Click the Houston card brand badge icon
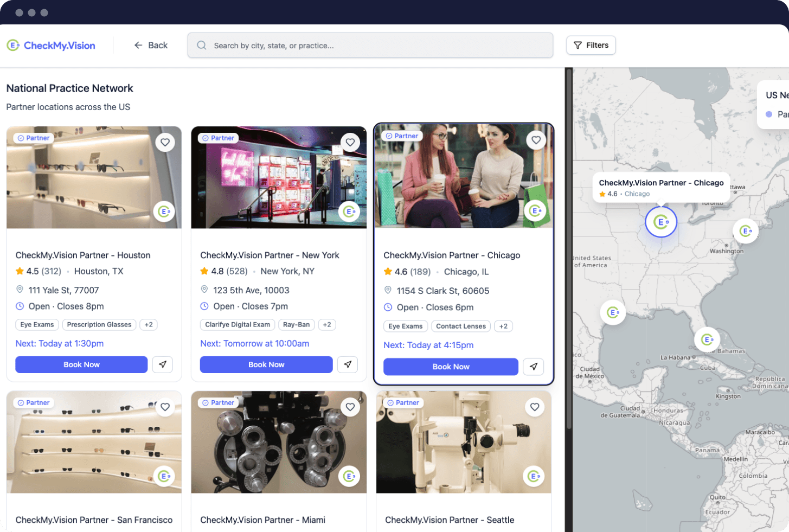The width and height of the screenshot is (789, 532). 164,211
